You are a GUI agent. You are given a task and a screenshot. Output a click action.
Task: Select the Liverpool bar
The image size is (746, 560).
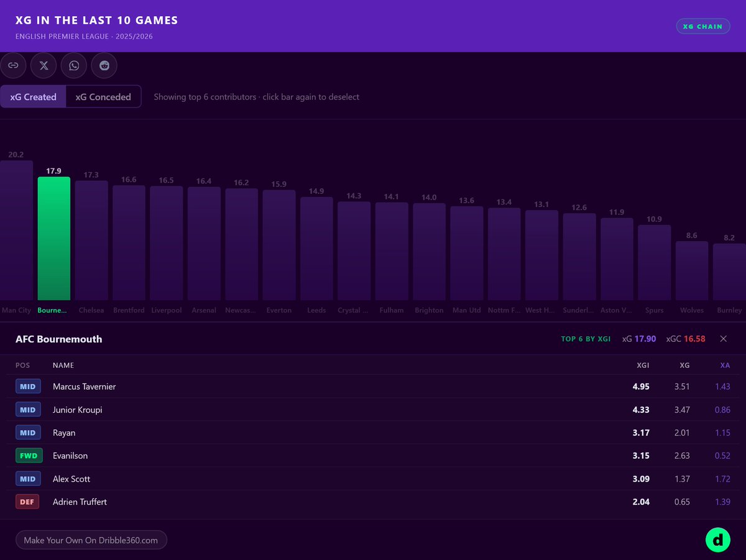click(167, 244)
